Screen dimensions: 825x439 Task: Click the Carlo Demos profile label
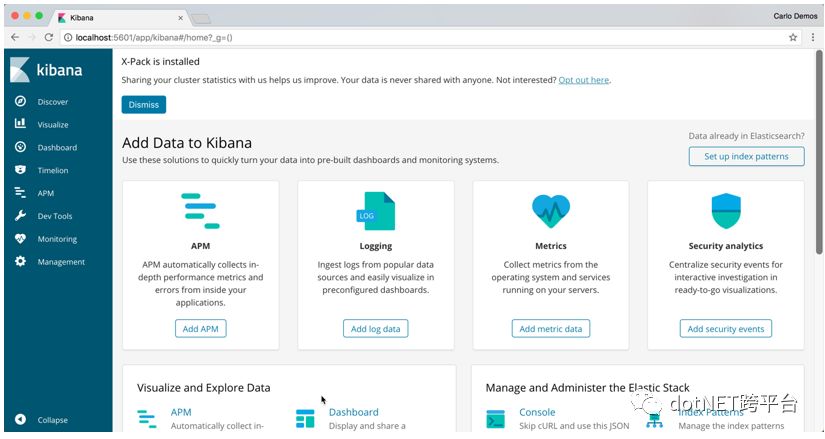tap(795, 16)
